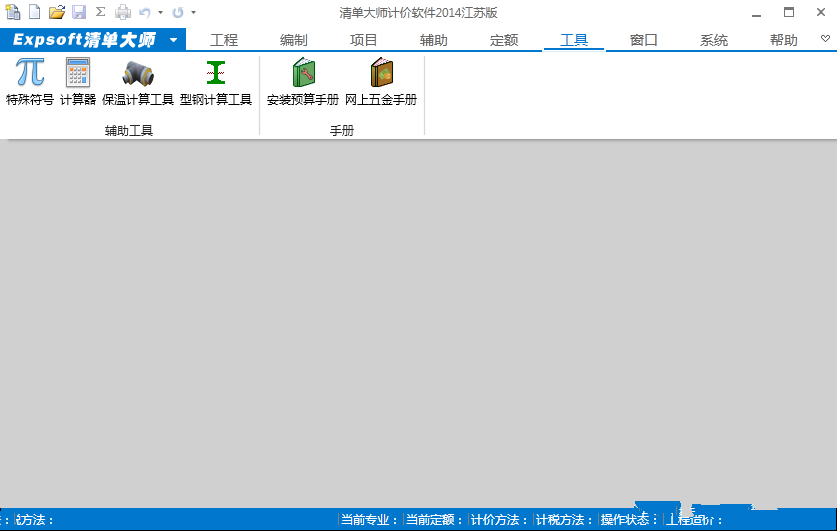
Task: Create a blank new document
Action: coord(35,12)
